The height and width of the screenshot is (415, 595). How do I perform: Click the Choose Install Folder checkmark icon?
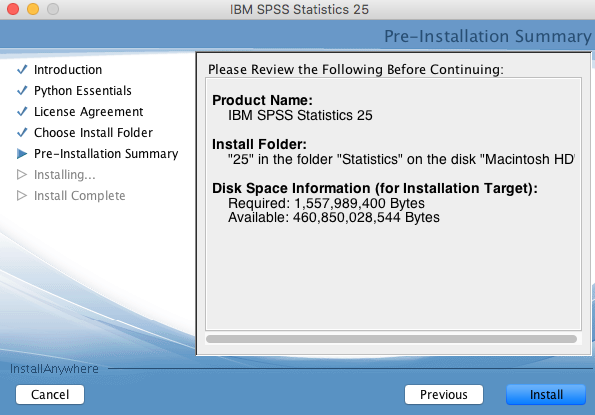point(22,132)
